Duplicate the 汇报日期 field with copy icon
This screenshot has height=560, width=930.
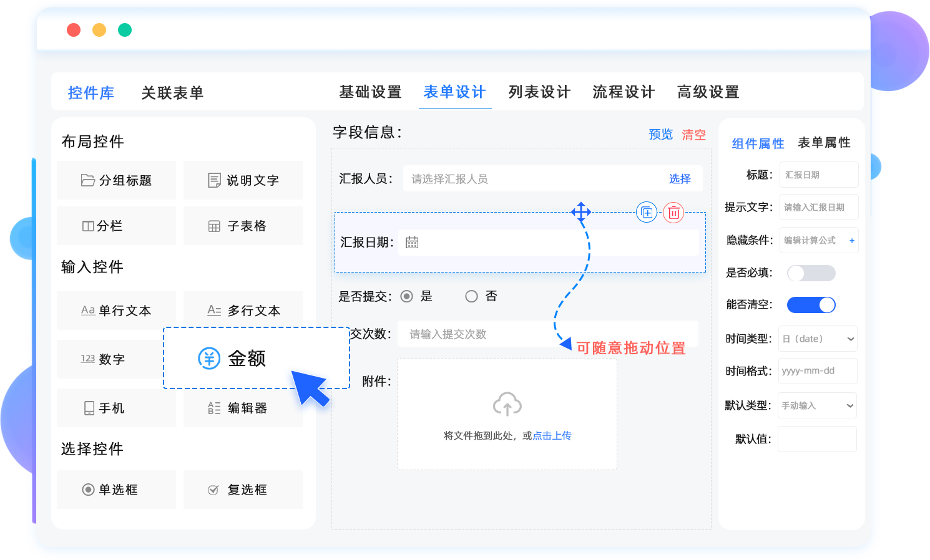click(x=647, y=213)
